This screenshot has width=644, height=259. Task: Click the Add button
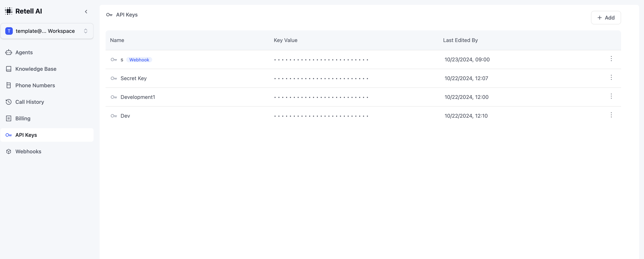point(606,18)
